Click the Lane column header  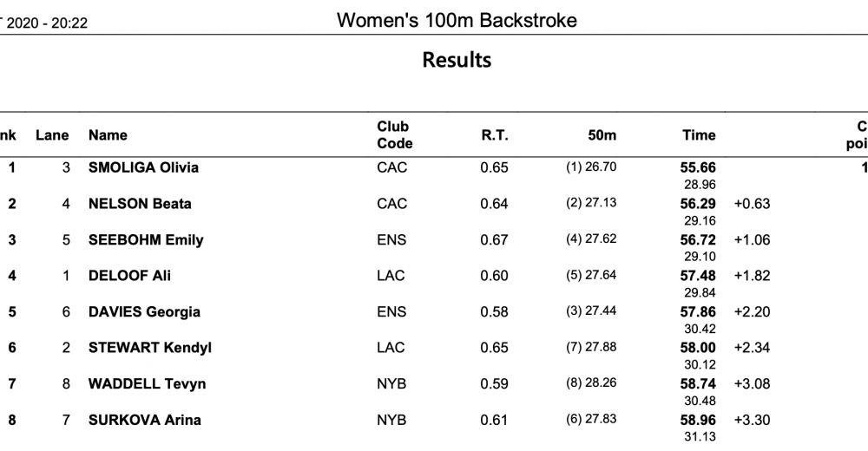click(x=52, y=135)
